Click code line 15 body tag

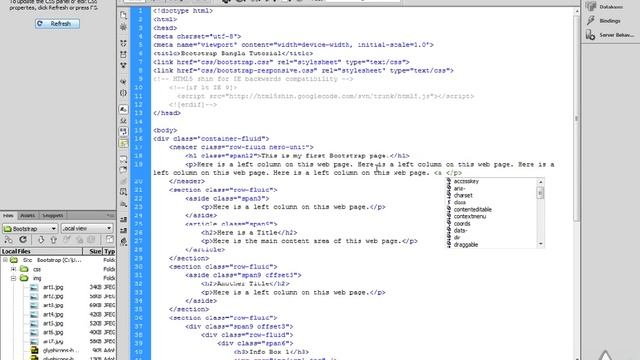pos(165,130)
